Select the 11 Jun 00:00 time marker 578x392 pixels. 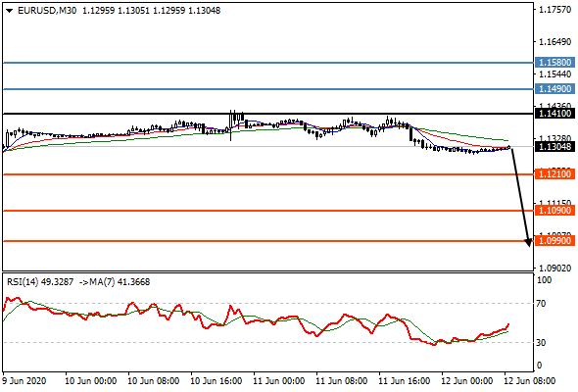pyautogui.click(x=279, y=380)
